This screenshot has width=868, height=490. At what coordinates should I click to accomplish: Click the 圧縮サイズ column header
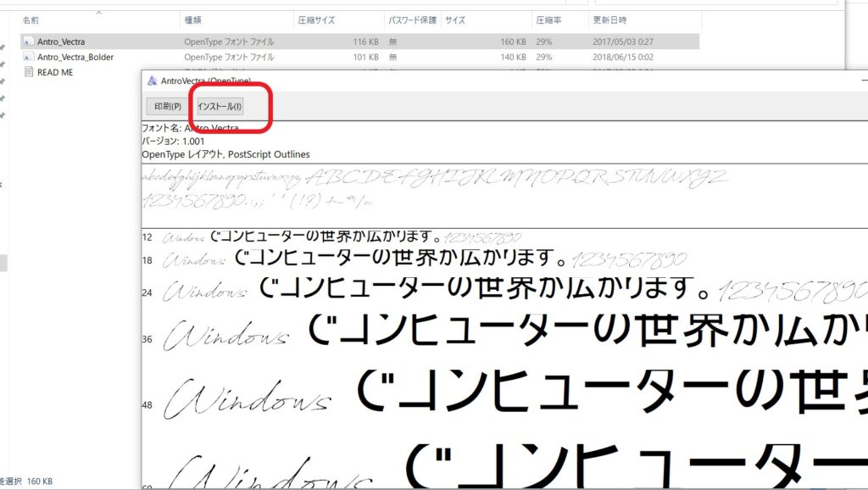point(315,19)
